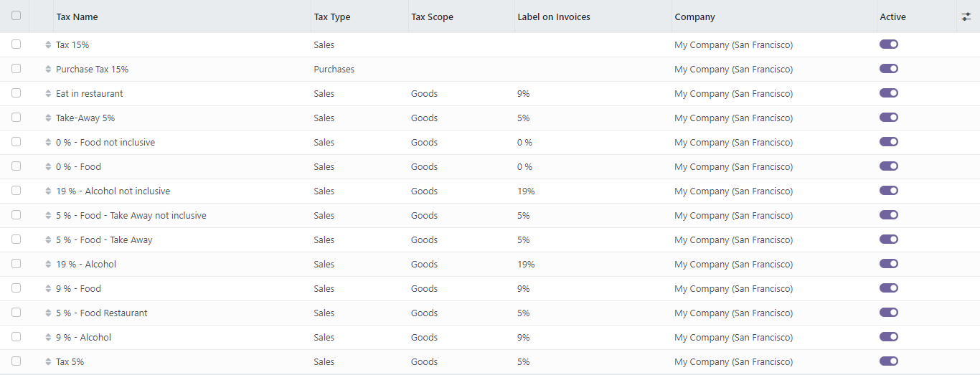Click drag handle icon for 0 % - Food
Viewport: 980px width, 375px height.
[x=48, y=167]
